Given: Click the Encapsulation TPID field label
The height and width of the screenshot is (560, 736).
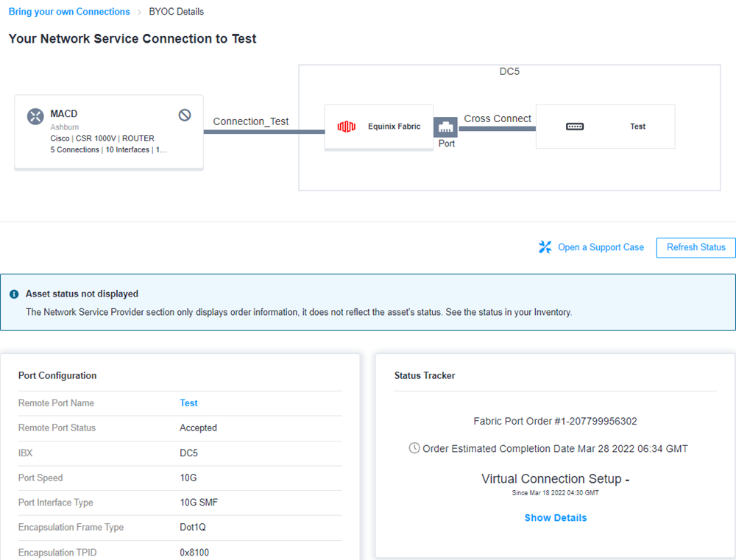Looking at the screenshot, I should (x=57, y=553).
